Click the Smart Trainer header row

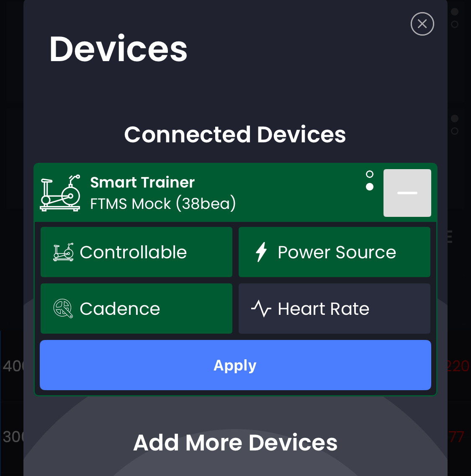point(235,193)
